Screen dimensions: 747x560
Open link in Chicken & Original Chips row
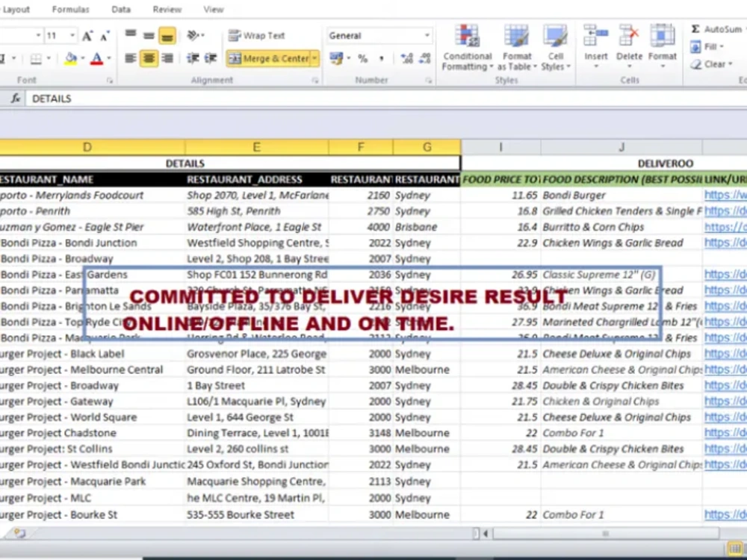(725, 402)
